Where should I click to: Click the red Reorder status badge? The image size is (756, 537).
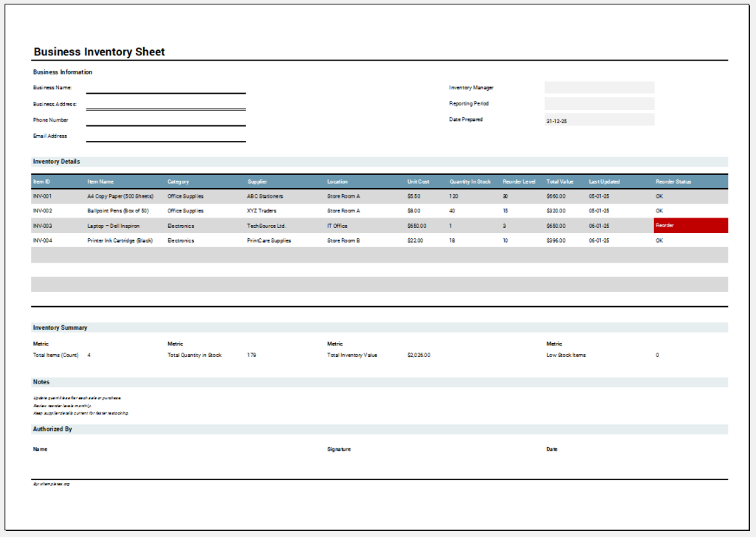(x=690, y=225)
